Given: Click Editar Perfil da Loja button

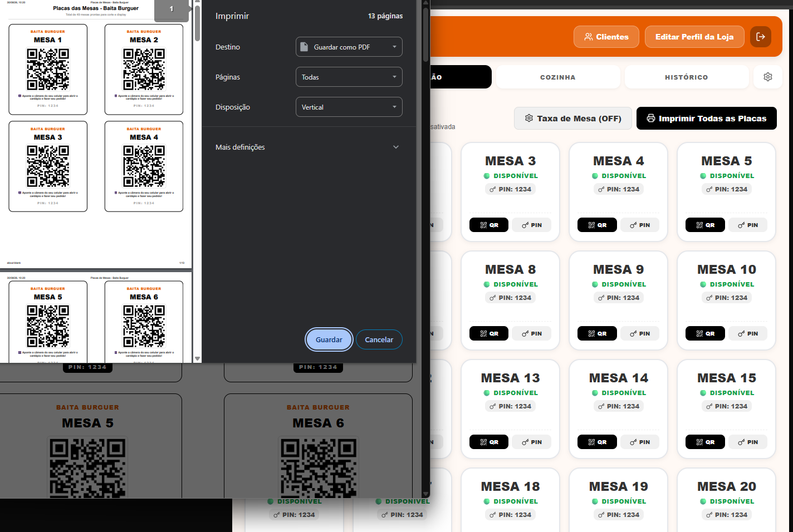Looking at the screenshot, I should tap(694, 37).
